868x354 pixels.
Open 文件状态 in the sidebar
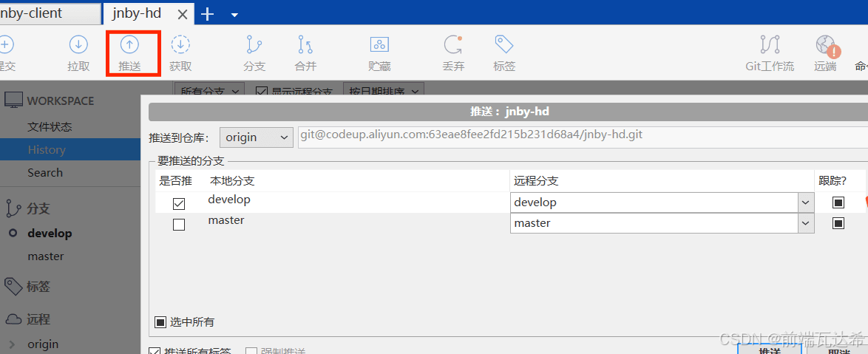(x=50, y=126)
